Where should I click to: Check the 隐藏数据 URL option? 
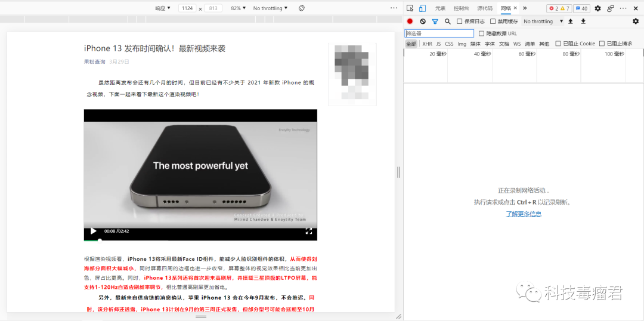[482, 33]
